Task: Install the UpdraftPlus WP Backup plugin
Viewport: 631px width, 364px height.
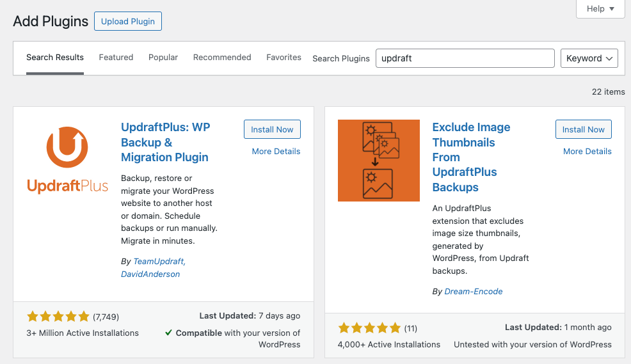Action: pyautogui.click(x=272, y=129)
